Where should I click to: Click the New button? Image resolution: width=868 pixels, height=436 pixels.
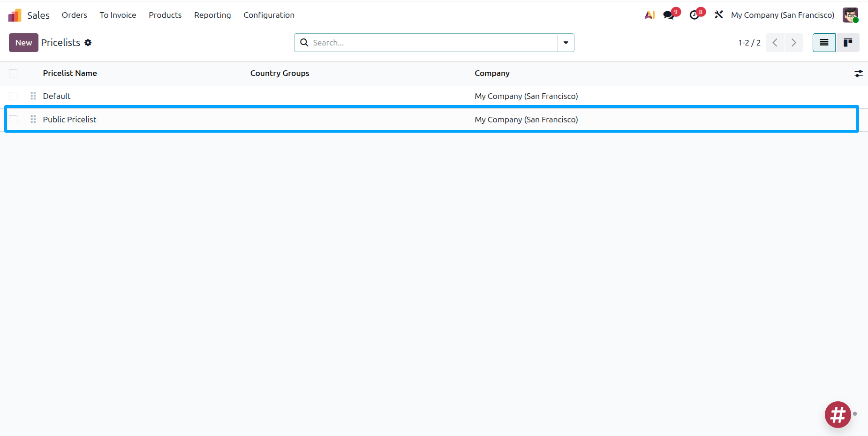(23, 42)
